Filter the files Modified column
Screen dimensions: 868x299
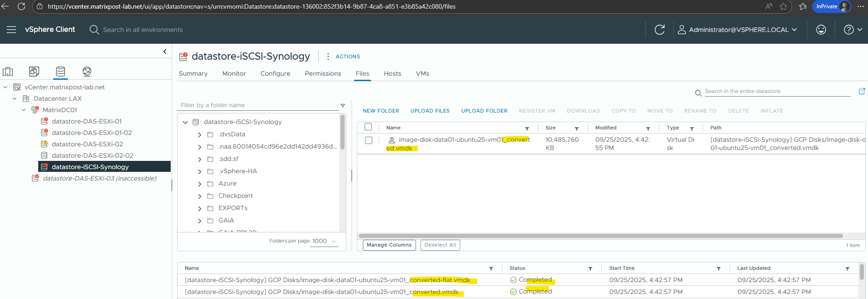(x=648, y=129)
